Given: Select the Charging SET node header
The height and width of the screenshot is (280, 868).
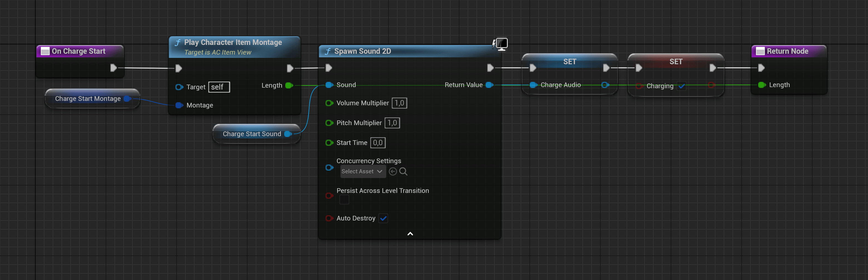Looking at the screenshot, I should [x=676, y=61].
